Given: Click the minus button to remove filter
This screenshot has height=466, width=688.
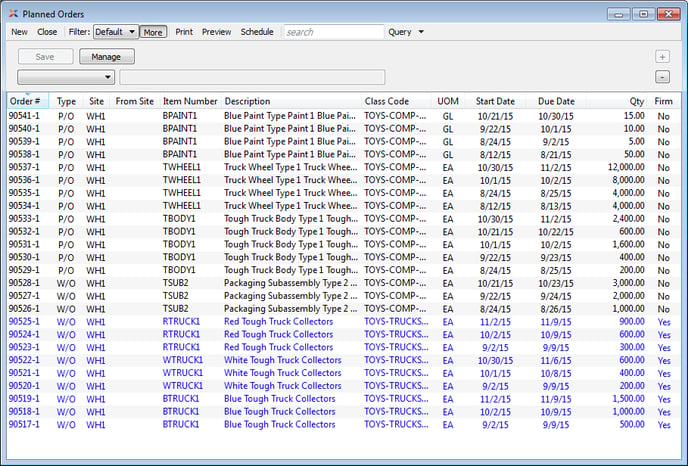Looking at the screenshot, I should (x=662, y=77).
